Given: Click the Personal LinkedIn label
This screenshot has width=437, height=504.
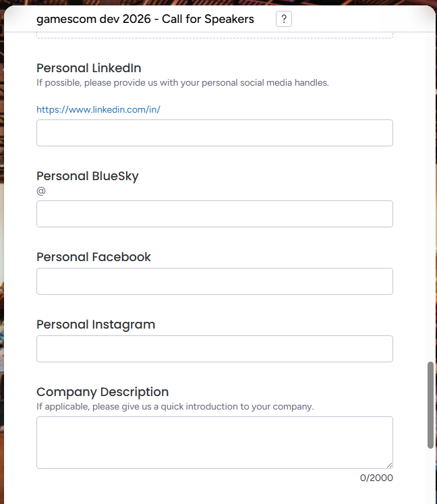Looking at the screenshot, I should tap(88, 68).
